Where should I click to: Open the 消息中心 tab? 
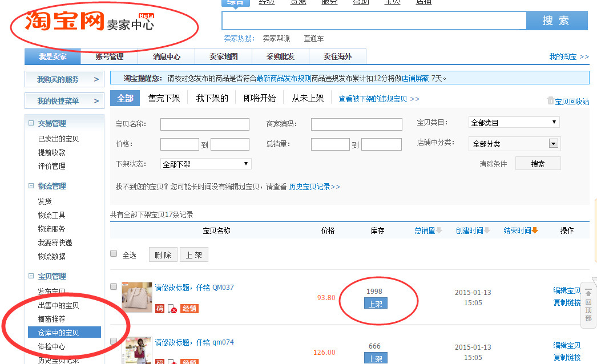[x=167, y=56]
